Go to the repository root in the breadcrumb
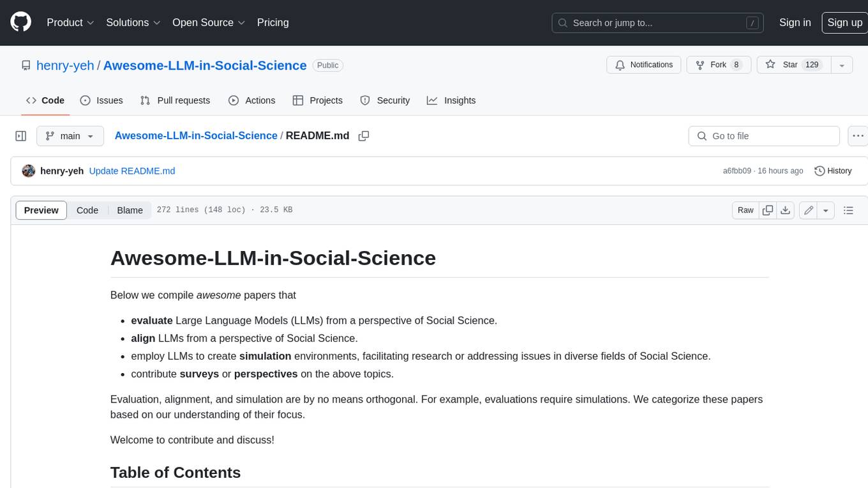Screen dimensions: 868x488 tap(196, 135)
